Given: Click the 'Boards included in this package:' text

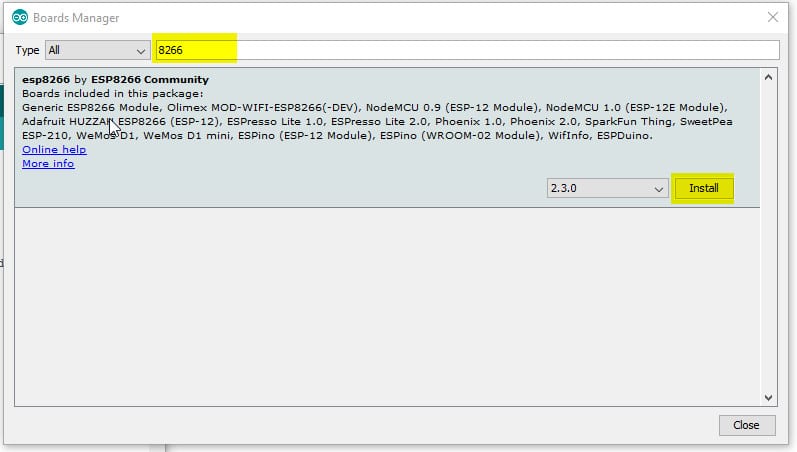Looking at the screenshot, I should (x=112, y=94).
